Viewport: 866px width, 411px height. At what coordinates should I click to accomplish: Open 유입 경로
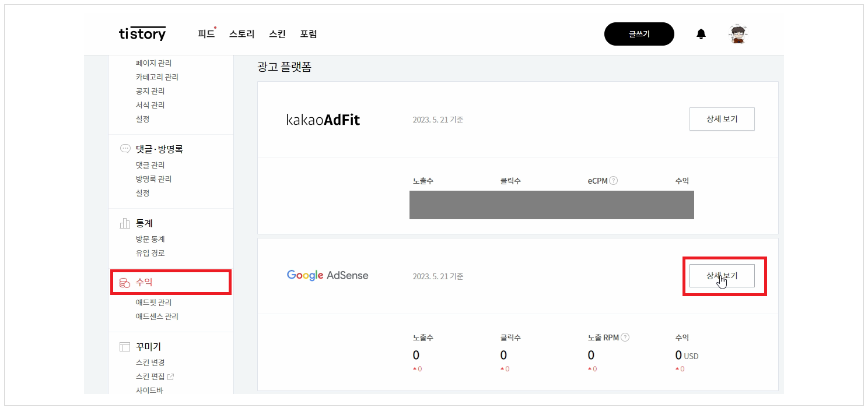(x=150, y=253)
